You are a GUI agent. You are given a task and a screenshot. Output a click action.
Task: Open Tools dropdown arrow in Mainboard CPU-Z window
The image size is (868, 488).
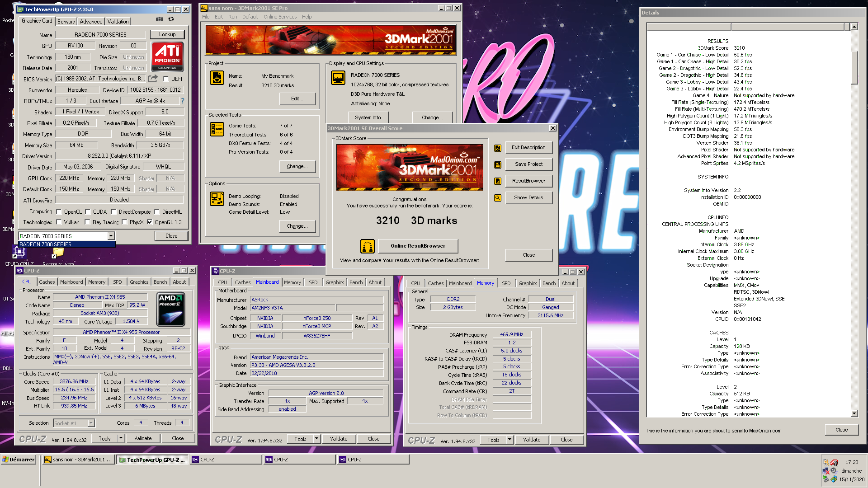click(x=316, y=439)
